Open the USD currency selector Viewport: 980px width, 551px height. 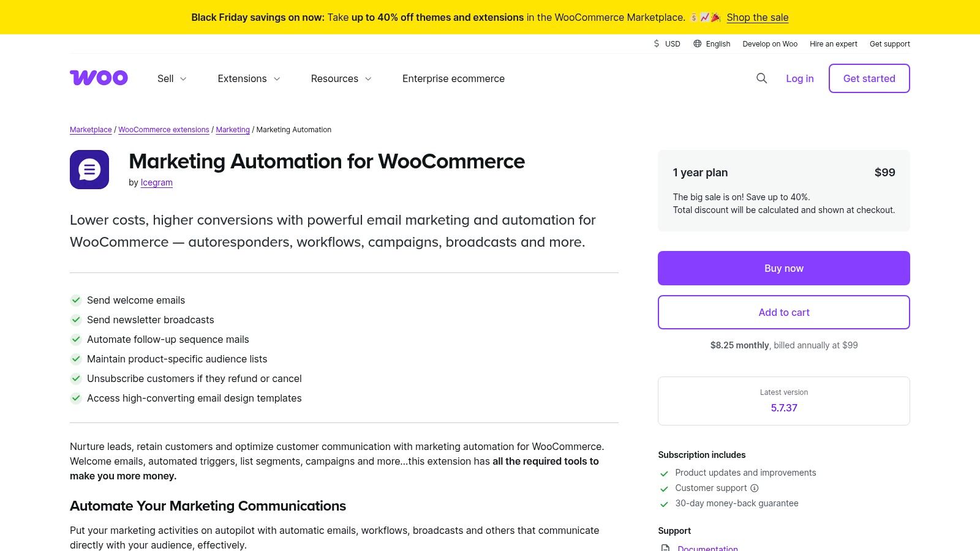[x=667, y=44]
